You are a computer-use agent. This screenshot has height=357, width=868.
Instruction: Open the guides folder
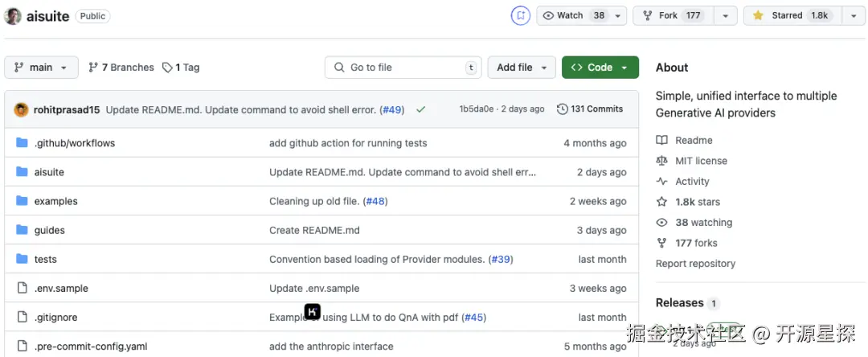coord(49,230)
